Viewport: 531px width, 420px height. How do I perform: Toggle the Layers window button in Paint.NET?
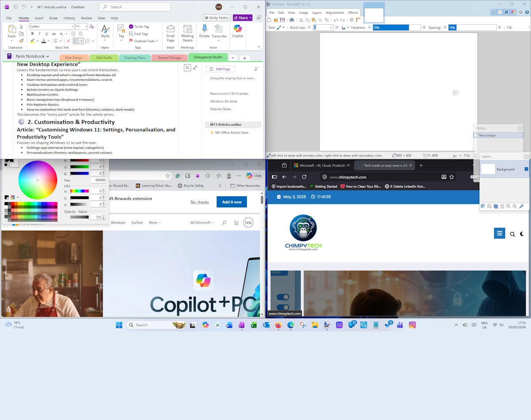click(506, 12)
